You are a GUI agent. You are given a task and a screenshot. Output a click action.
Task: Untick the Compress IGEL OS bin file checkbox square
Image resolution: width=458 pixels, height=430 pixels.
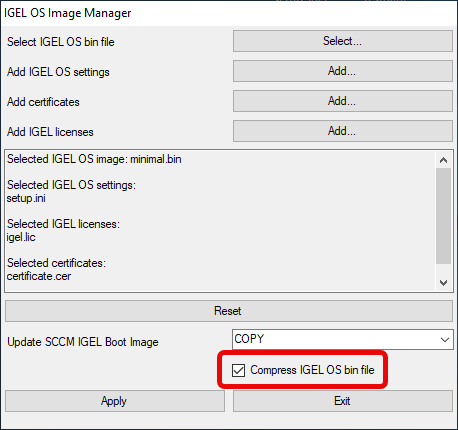(238, 370)
